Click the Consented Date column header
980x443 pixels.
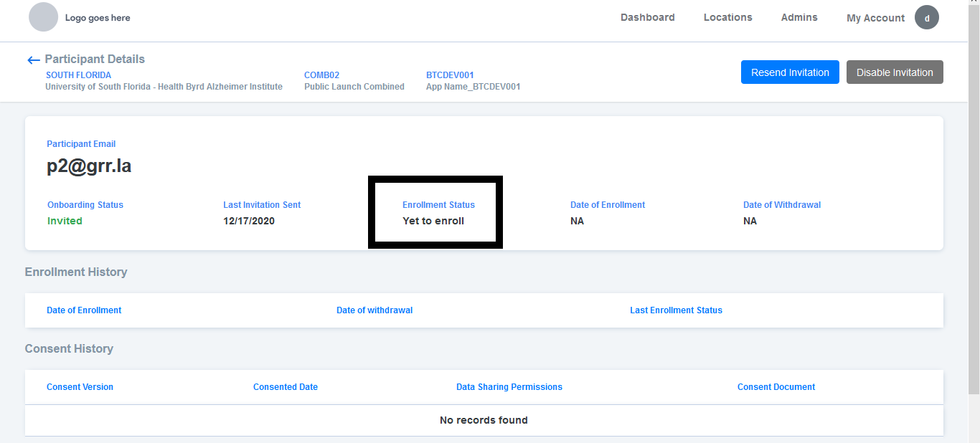point(286,387)
